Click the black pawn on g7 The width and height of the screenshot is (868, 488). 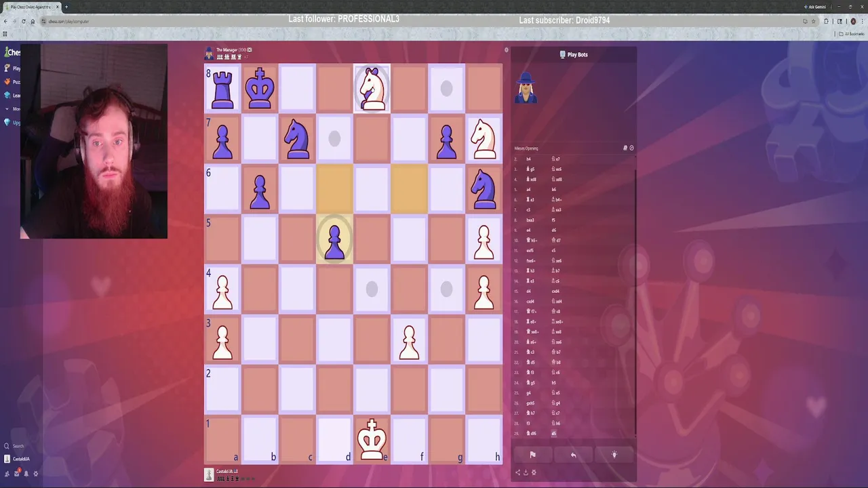click(446, 142)
